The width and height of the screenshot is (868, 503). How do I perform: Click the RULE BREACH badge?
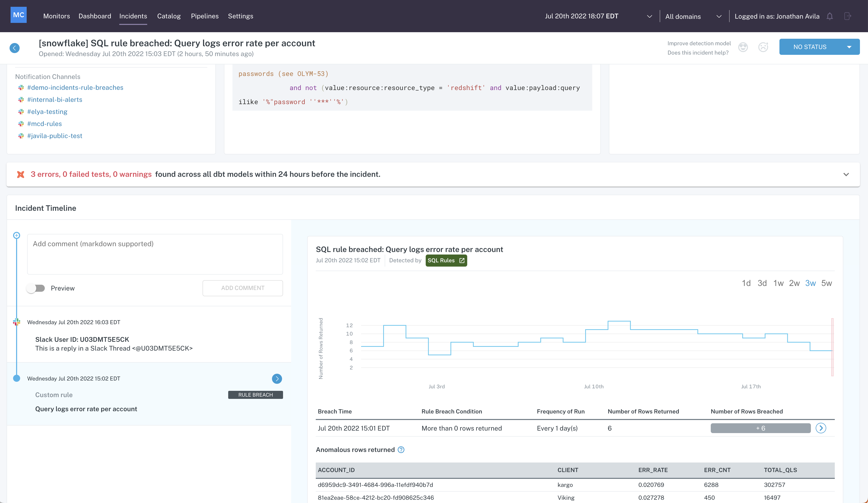click(x=256, y=395)
